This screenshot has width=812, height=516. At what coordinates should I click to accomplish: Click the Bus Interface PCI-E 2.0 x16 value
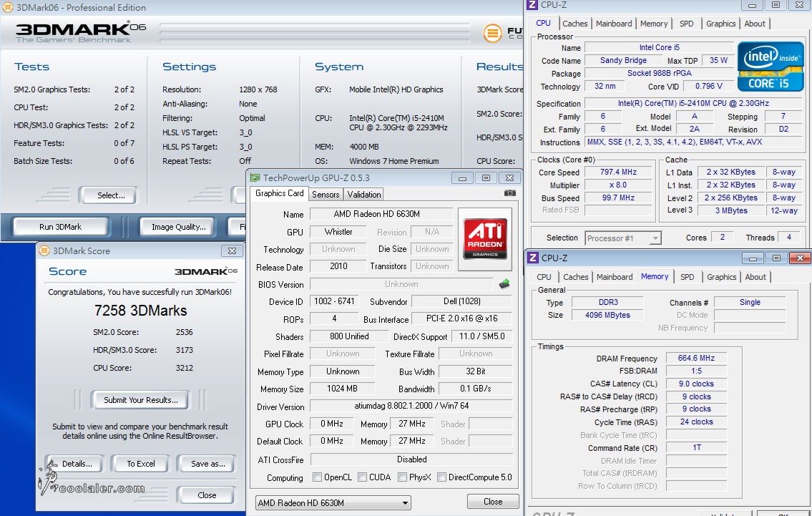tap(461, 318)
